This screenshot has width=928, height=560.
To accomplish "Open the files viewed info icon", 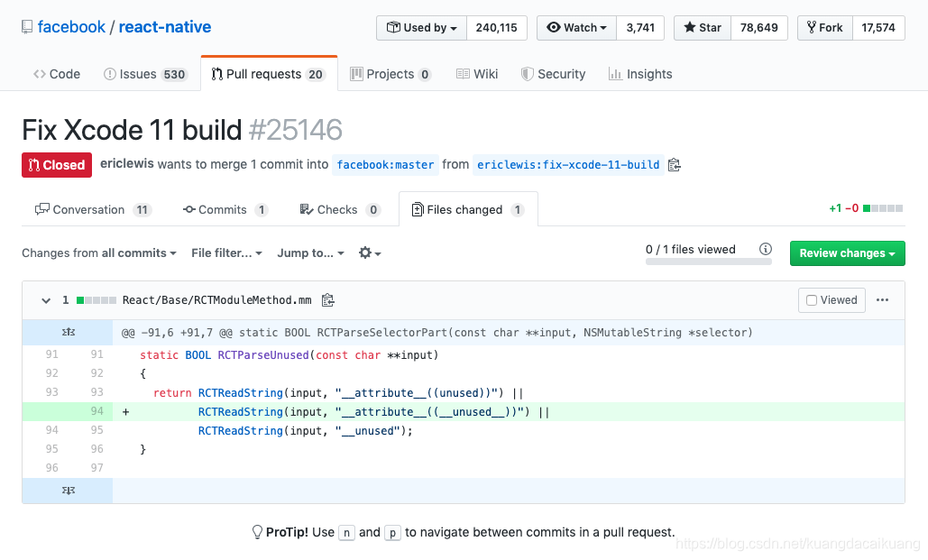I will [766, 249].
